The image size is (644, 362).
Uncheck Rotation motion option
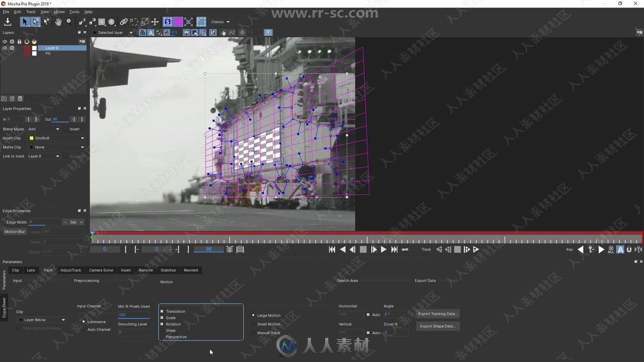tap(162, 324)
